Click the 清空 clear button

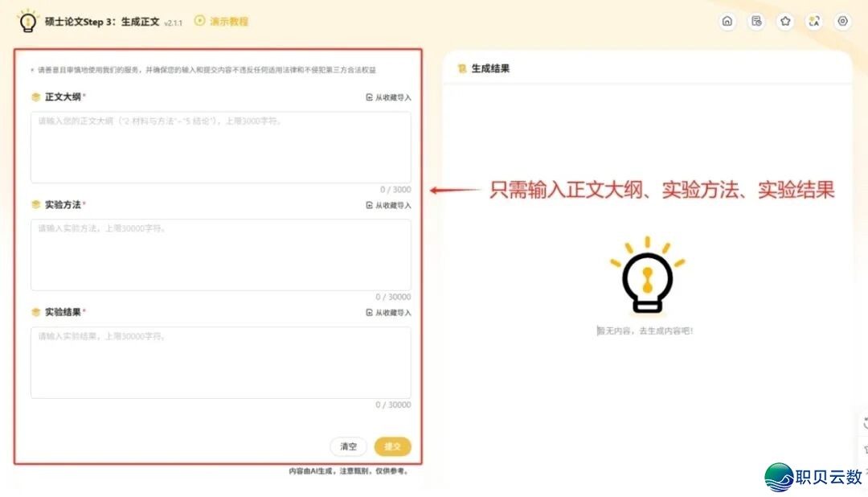tap(348, 446)
